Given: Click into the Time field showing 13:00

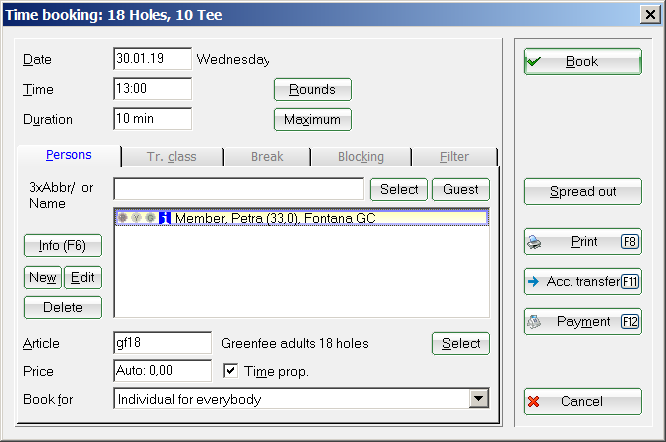Looking at the screenshot, I should tap(152, 89).
